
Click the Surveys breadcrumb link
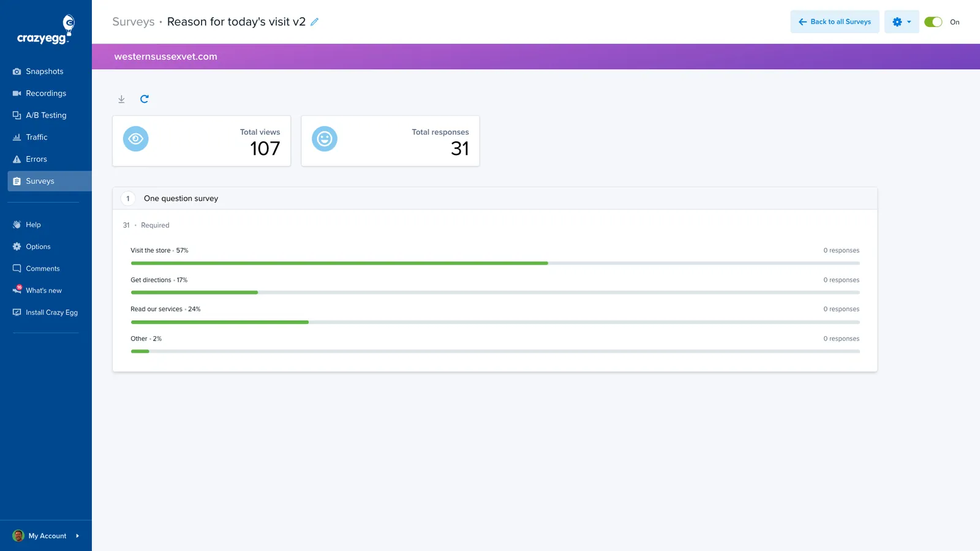tap(134, 22)
